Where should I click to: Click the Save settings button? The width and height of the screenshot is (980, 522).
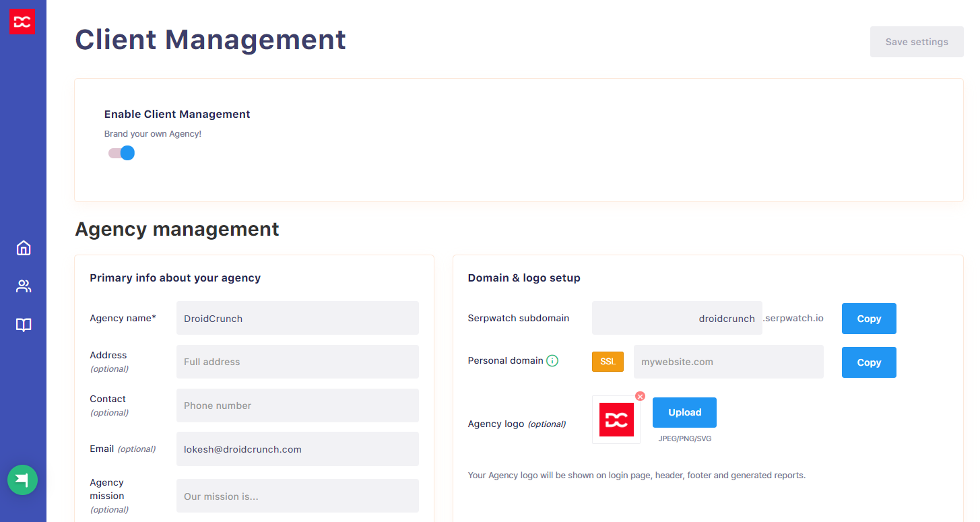[916, 42]
